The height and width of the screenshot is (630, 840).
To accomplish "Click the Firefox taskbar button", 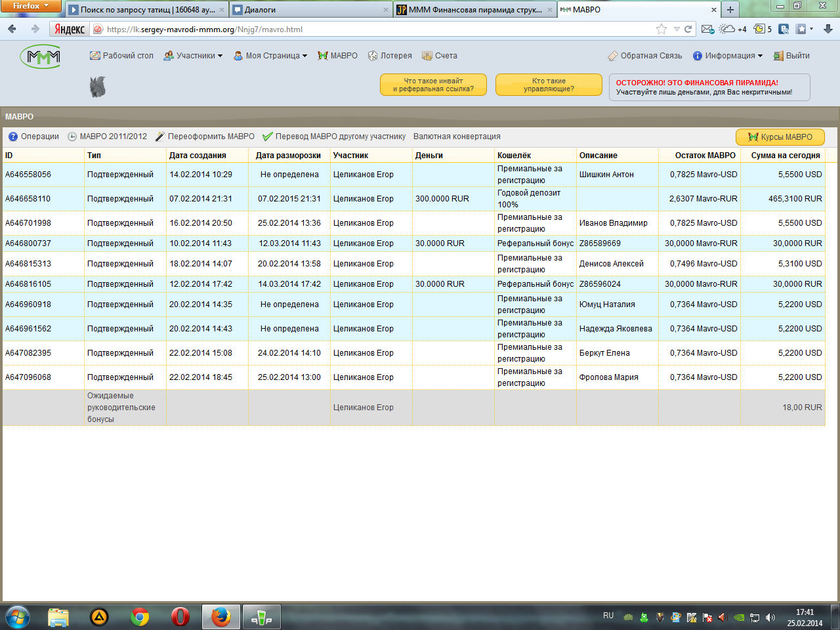I will (221, 618).
